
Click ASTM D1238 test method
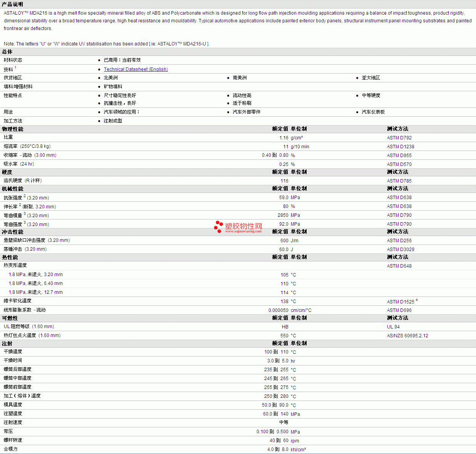[401, 147]
